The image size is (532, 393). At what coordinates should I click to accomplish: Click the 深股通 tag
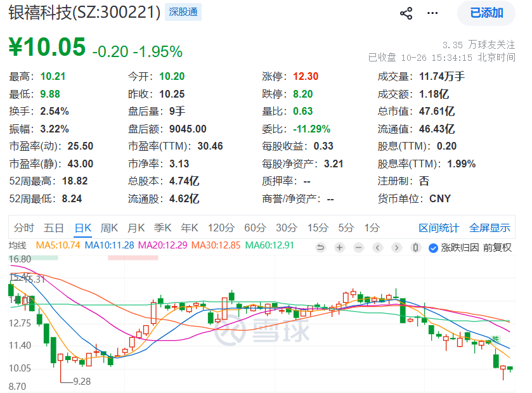(183, 12)
